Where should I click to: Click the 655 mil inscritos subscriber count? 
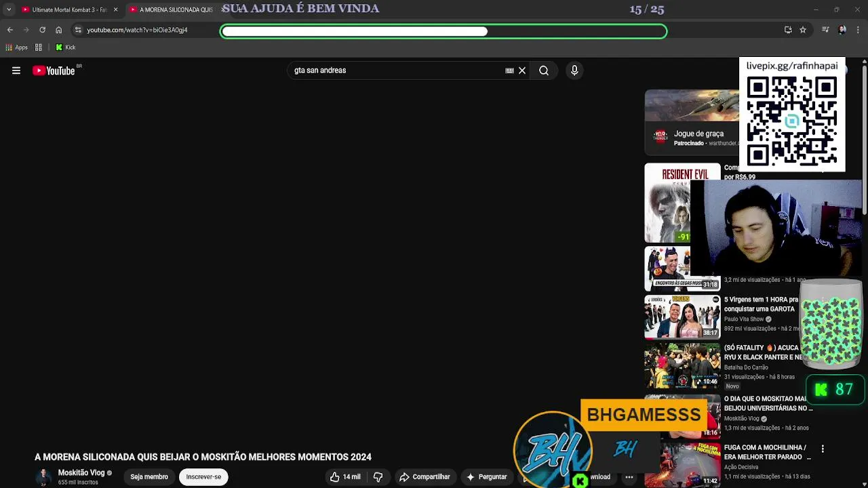78,483
